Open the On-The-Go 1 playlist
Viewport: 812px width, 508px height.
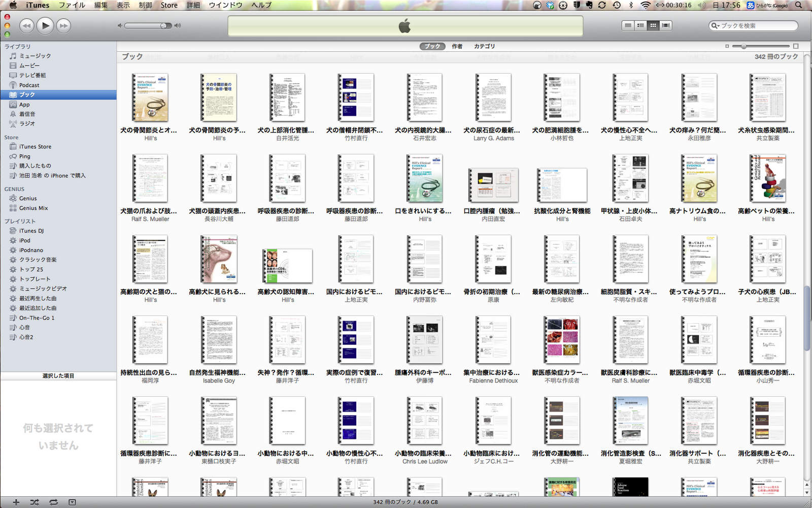click(x=37, y=318)
